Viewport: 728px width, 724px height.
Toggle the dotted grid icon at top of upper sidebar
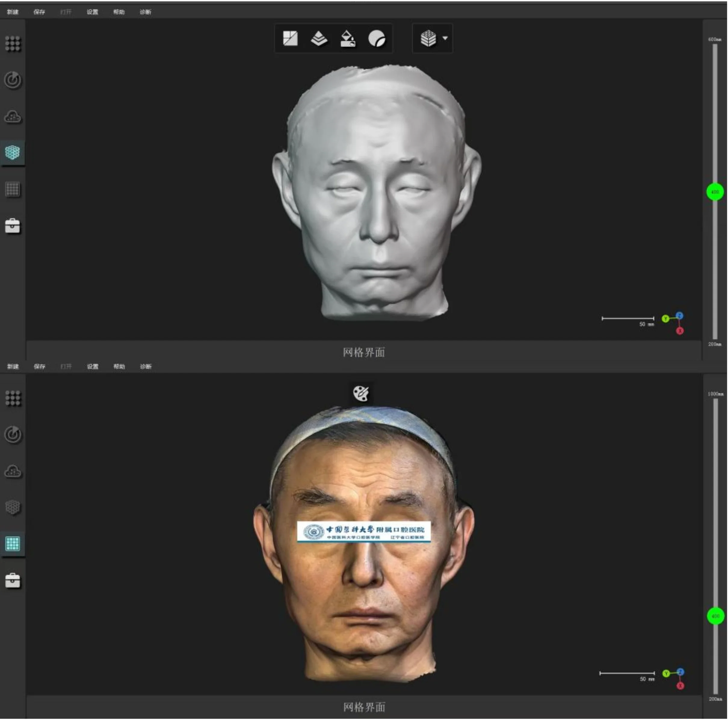[12, 44]
